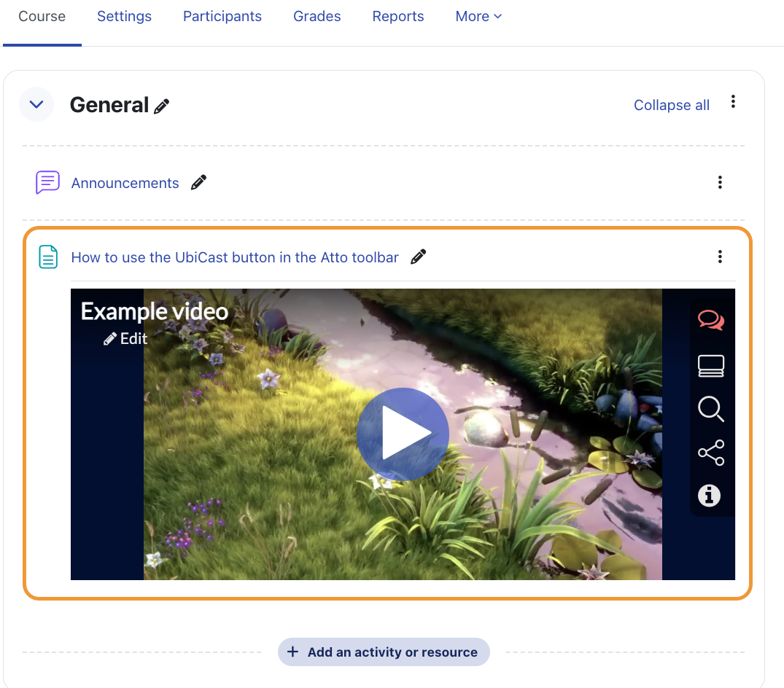Click the Announcements forum icon
This screenshot has height=688, width=784.
tap(47, 182)
